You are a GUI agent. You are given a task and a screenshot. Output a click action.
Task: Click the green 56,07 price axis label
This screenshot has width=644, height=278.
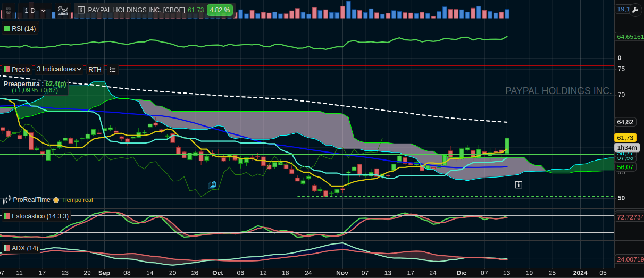[x=625, y=167]
